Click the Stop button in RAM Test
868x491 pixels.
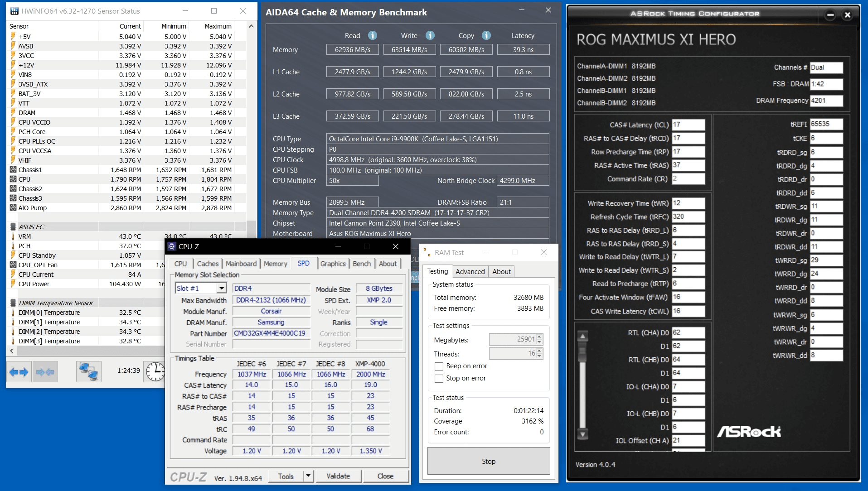(x=489, y=461)
